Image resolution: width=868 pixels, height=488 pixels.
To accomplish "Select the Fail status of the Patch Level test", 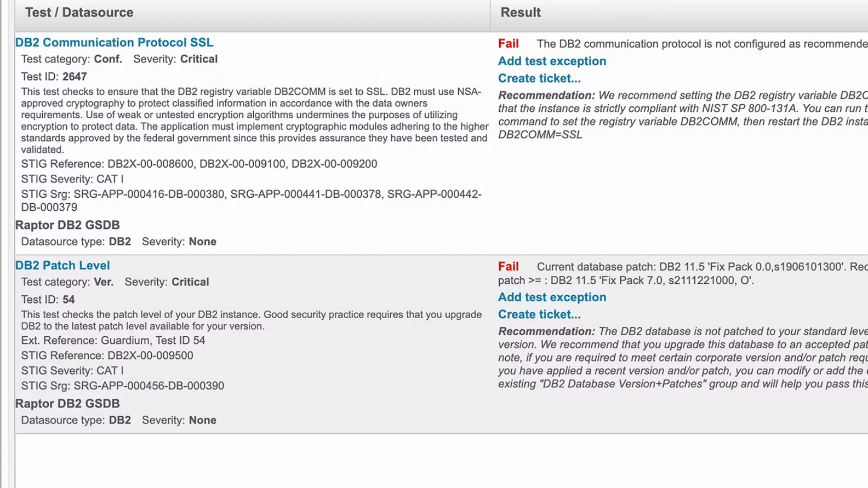I will [x=508, y=267].
